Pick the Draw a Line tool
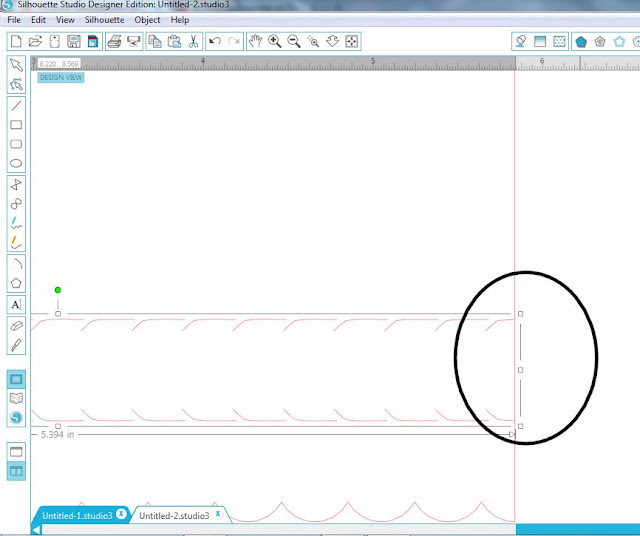The width and height of the screenshot is (640, 536). (16, 106)
